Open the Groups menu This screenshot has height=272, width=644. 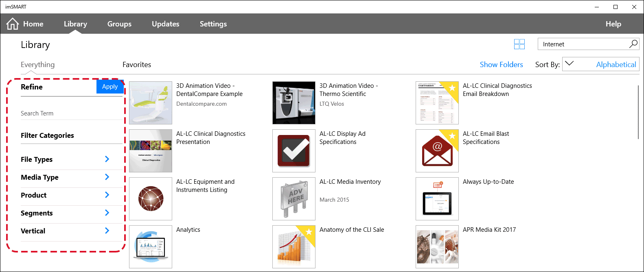pos(119,24)
